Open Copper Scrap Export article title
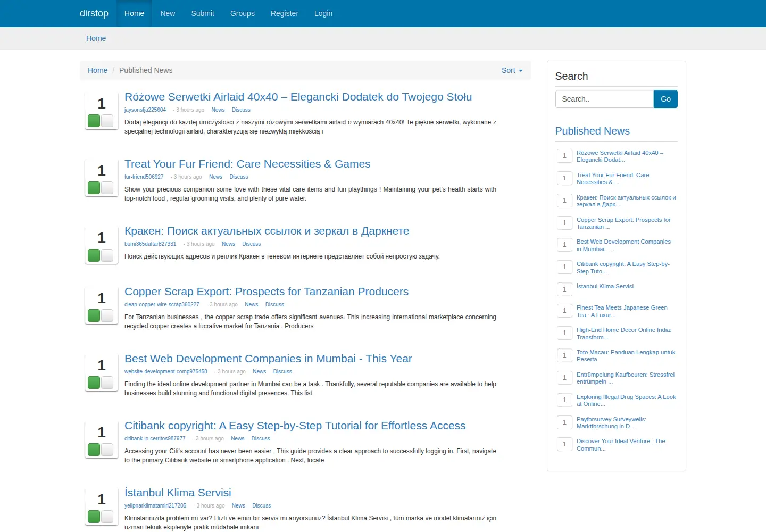This screenshot has height=532, width=766. pos(267,292)
